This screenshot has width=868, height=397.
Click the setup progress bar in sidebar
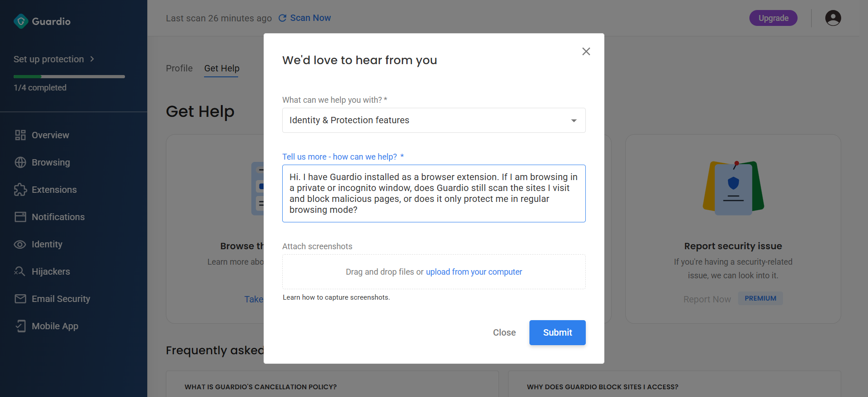click(x=69, y=76)
